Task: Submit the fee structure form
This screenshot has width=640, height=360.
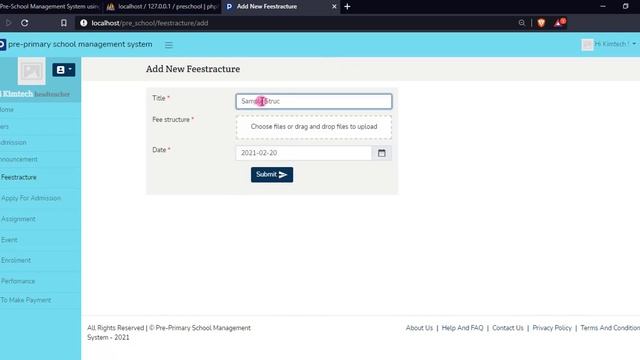Action: click(x=272, y=175)
